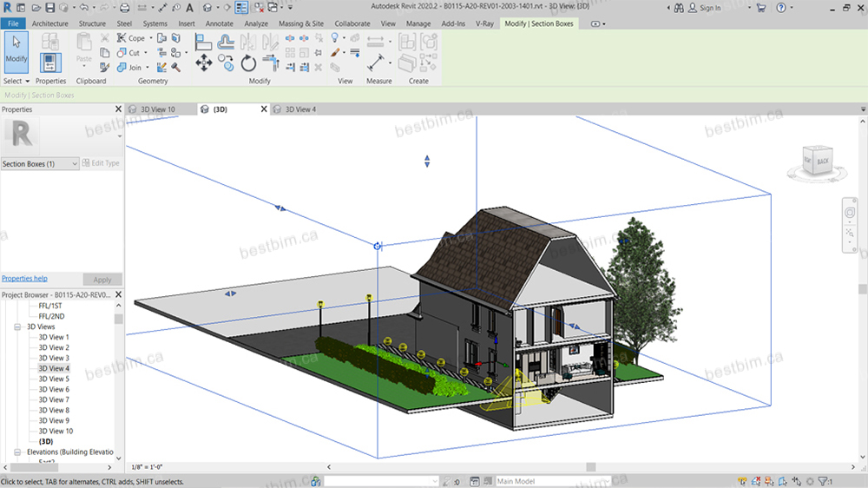Image resolution: width=868 pixels, height=488 pixels.
Task: Collapse the 3D Views tree node
Action: (x=17, y=326)
